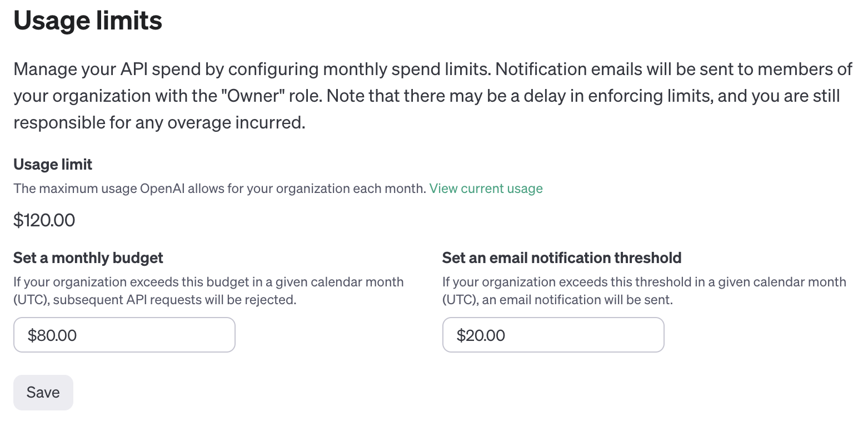Click the "Usage limits" page heading
Image resolution: width=868 pixels, height=426 pixels.
pos(88,21)
